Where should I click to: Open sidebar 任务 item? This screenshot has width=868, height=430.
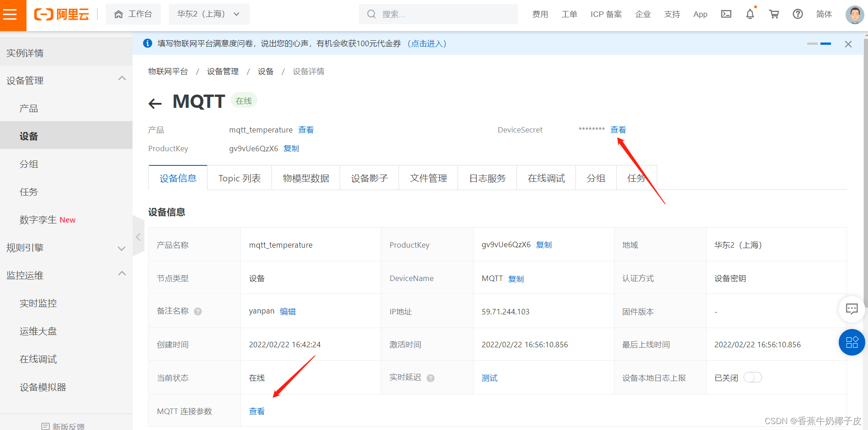66,192
